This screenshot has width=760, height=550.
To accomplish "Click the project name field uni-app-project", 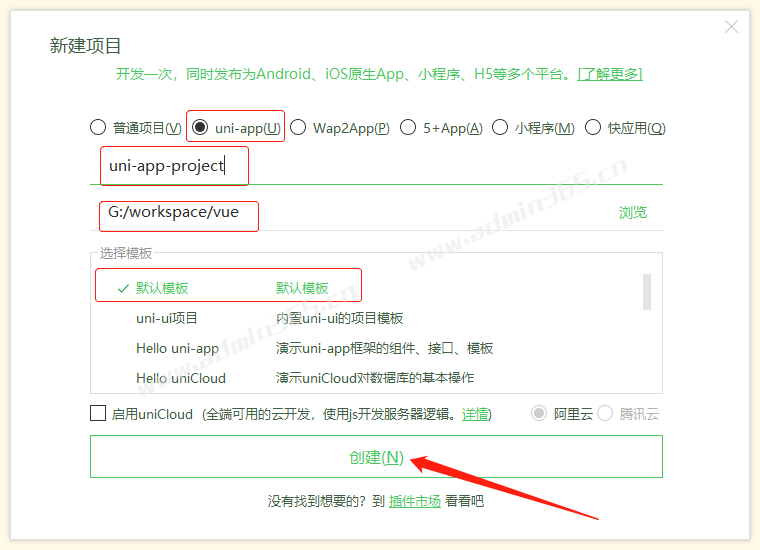I will tap(376, 166).
